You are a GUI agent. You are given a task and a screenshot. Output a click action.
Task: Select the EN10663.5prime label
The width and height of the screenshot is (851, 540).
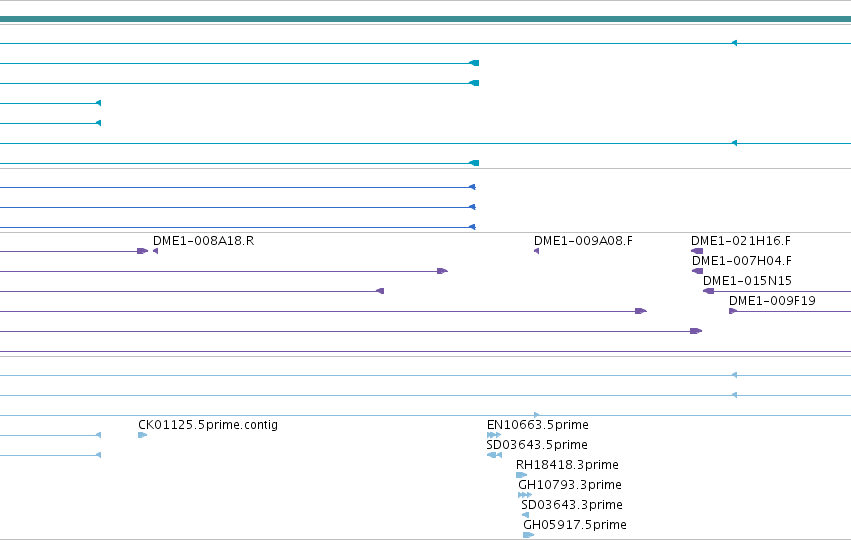(538, 424)
